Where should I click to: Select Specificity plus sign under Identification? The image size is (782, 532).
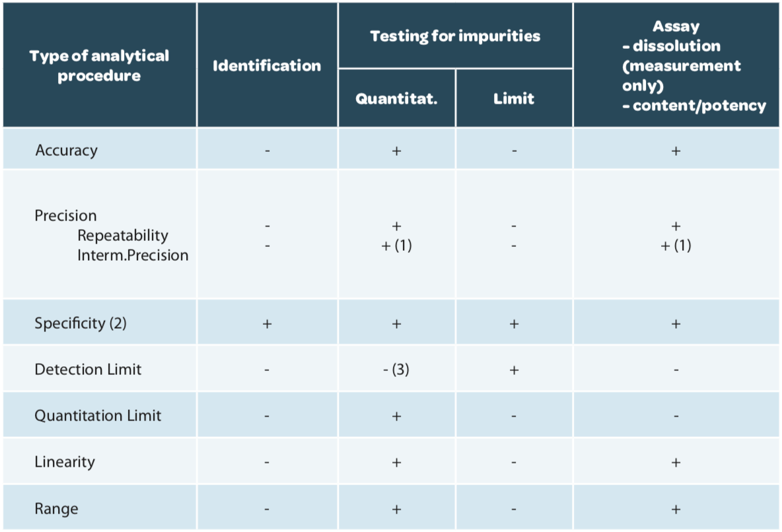[x=267, y=323]
